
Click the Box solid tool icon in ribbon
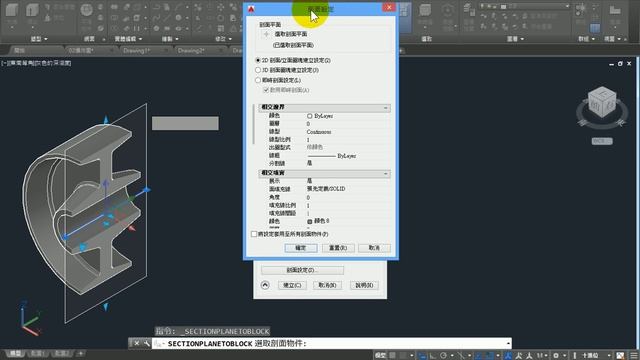pos(12,10)
